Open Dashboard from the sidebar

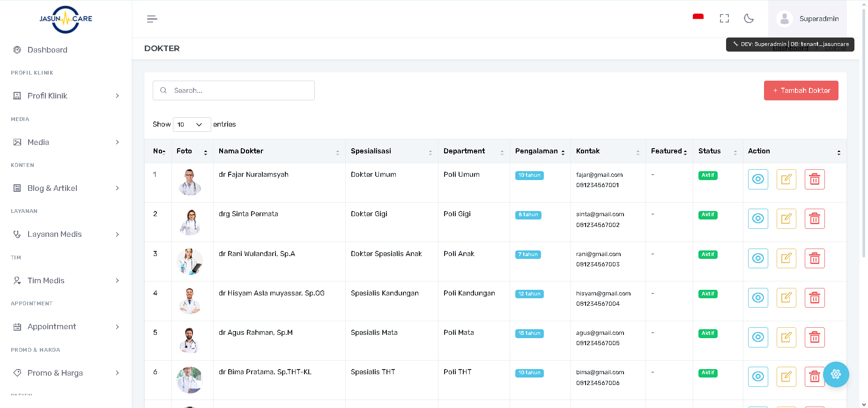click(x=47, y=50)
